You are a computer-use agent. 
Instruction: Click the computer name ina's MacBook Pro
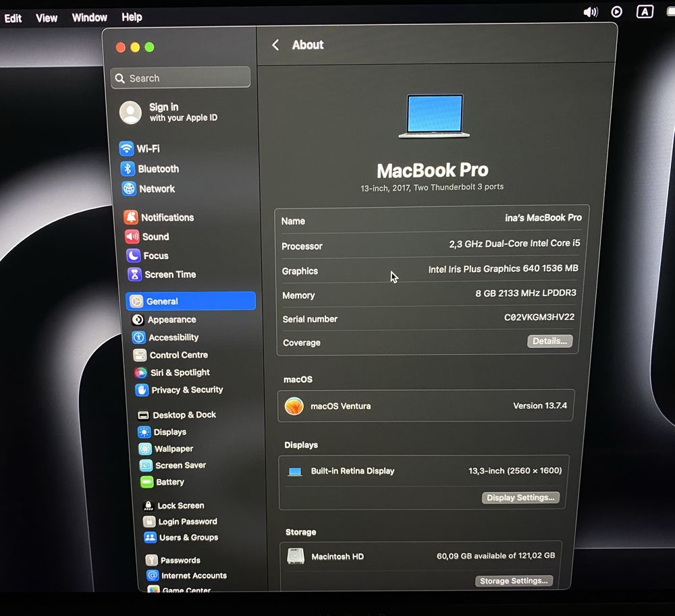tap(543, 218)
